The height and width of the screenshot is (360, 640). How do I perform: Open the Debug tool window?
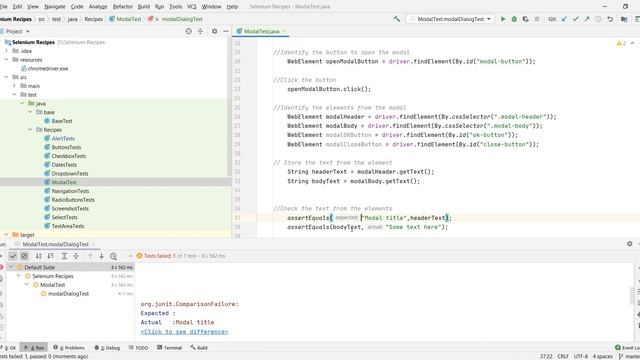[x=107, y=348]
